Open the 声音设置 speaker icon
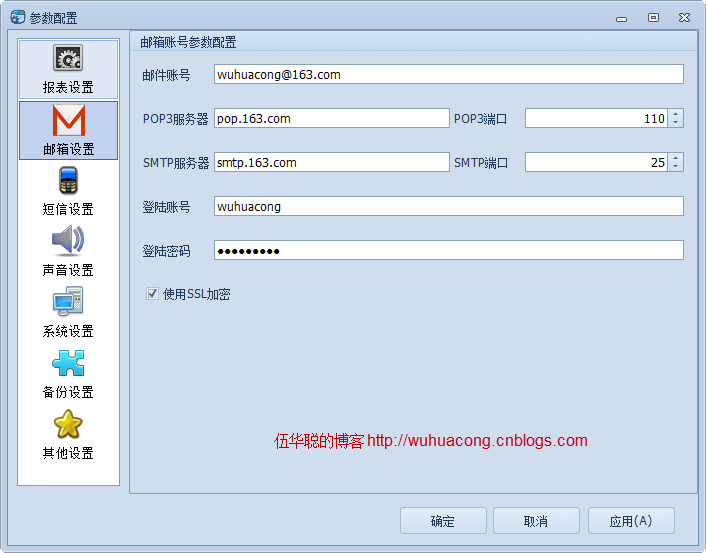 coord(68,240)
